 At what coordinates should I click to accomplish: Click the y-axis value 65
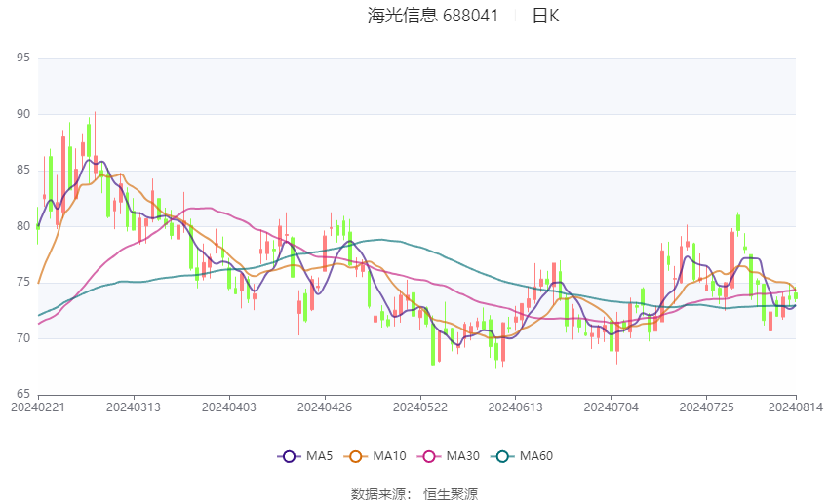[23, 394]
